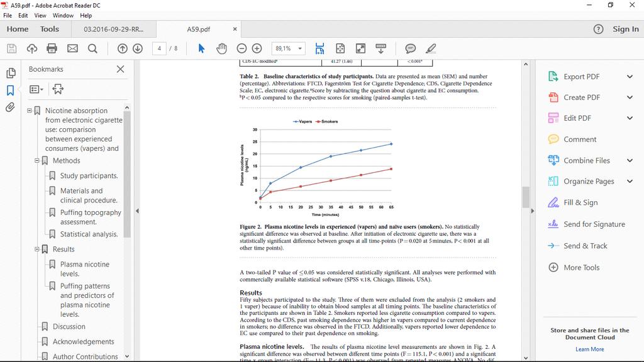Click the Learn More link

coord(590,349)
